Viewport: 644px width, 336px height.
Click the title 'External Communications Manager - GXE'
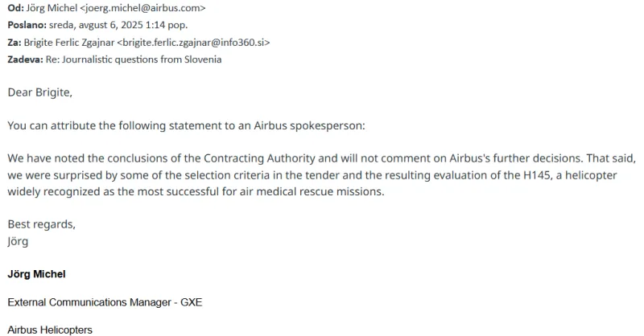point(105,302)
